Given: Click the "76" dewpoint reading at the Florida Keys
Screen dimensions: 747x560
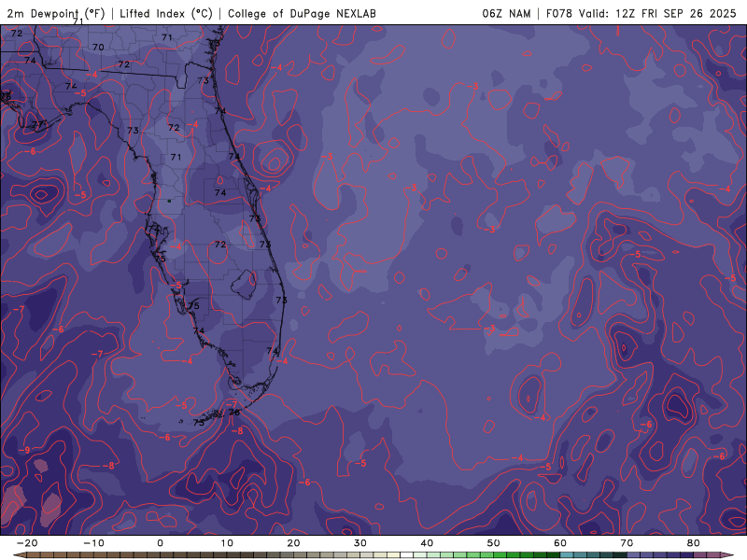Looking at the screenshot, I should point(234,413).
